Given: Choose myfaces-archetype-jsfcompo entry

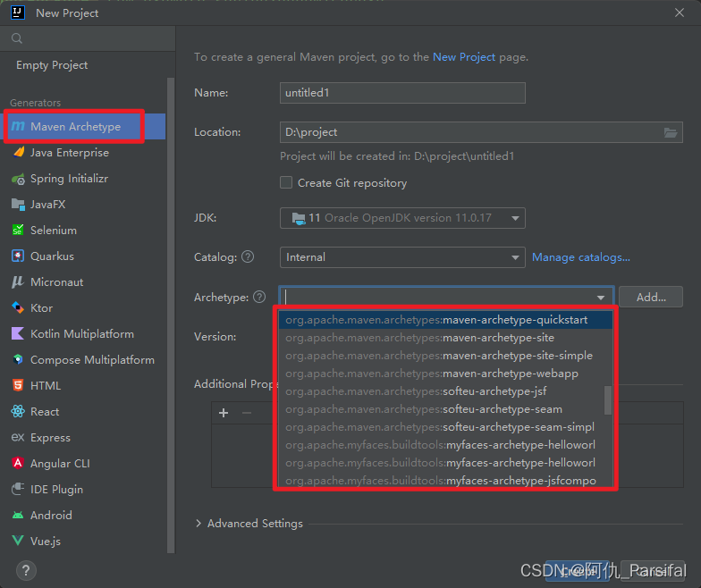Looking at the screenshot, I should coord(442,481).
